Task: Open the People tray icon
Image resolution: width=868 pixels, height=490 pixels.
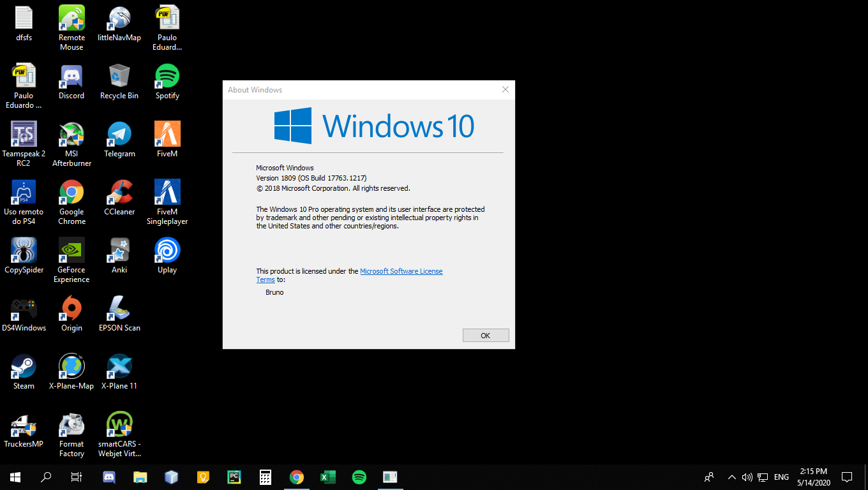Action: 709,477
